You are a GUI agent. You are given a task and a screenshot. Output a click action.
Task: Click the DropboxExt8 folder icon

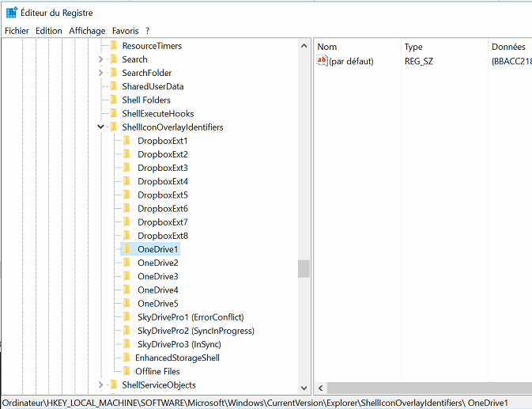point(126,236)
